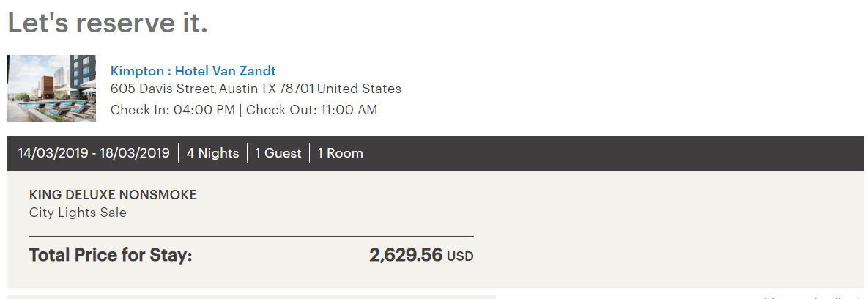Viewport: 868px width, 299px height.
Task: Click the Check Out: 11:00 AM text
Action: tap(311, 110)
